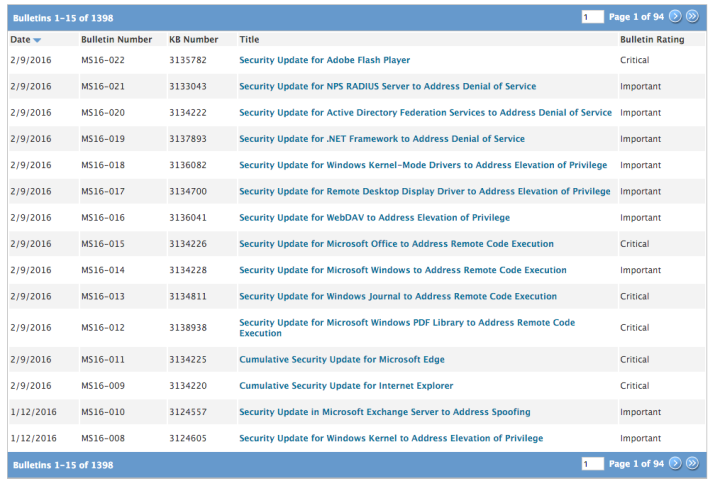Viewport: 715px width, 486px height.
Task: Open Windows Kernel Elevation of Privilege link
Action: coord(391,438)
